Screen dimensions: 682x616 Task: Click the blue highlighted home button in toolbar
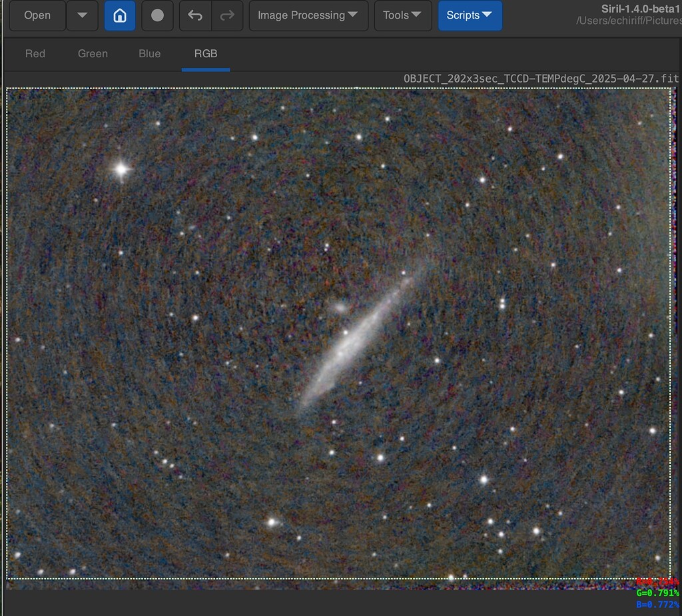click(x=120, y=15)
